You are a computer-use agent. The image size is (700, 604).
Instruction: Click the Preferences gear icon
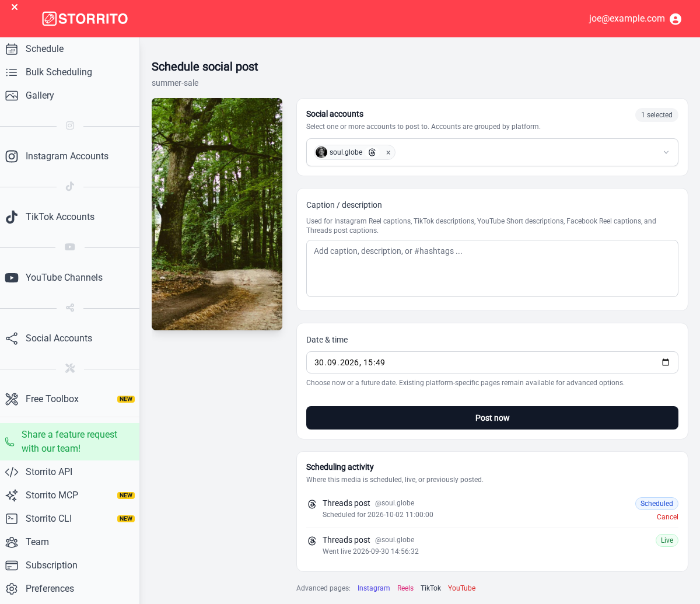[x=12, y=589]
